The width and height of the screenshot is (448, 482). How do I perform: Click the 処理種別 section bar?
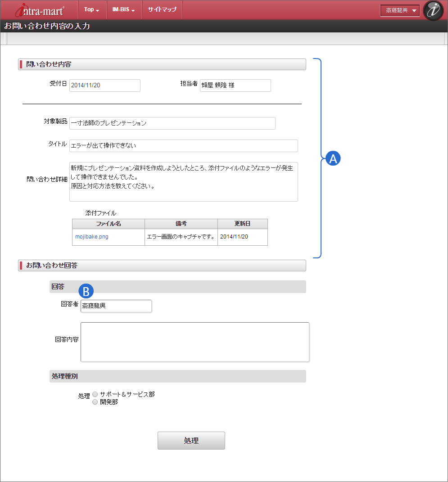click(x=178, y=376)
